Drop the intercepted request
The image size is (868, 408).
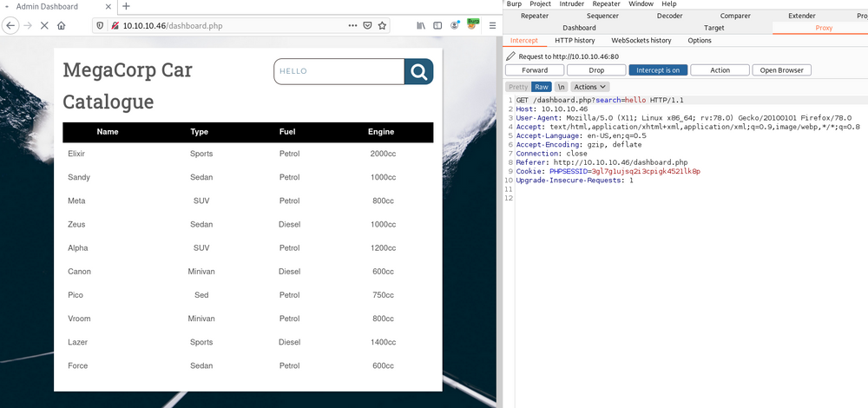click(x=596, y=70)
